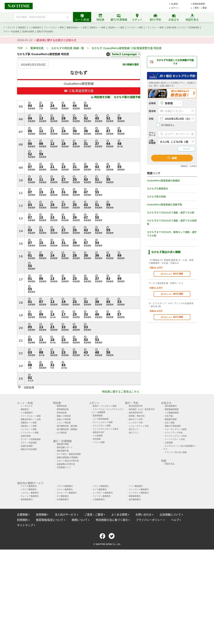Toggle the 日付指定なし checkbox
214x644 pixels.
(x=158, y=125)
